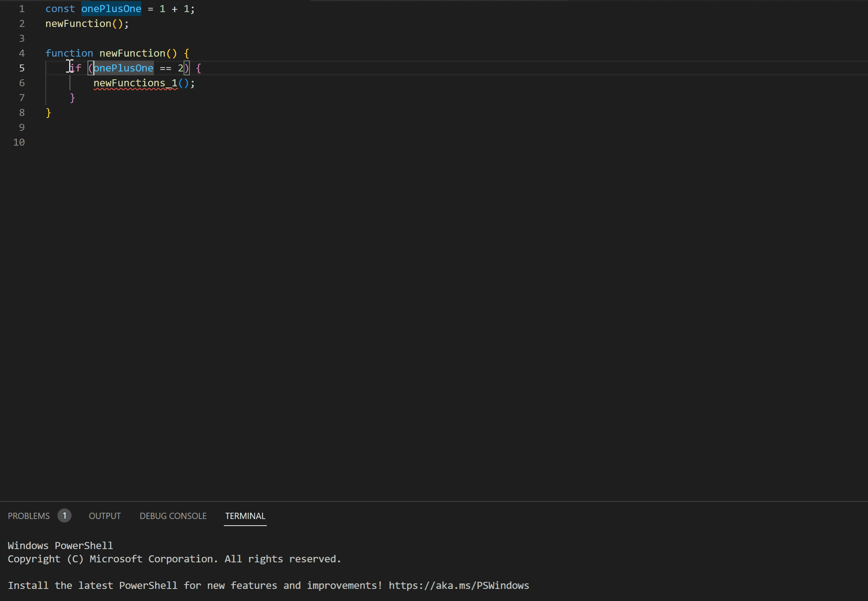Viewport: 868px width, 601px height.
Task: Open the DEBUG CONSOLE tab
Action: tap(173, 516)
